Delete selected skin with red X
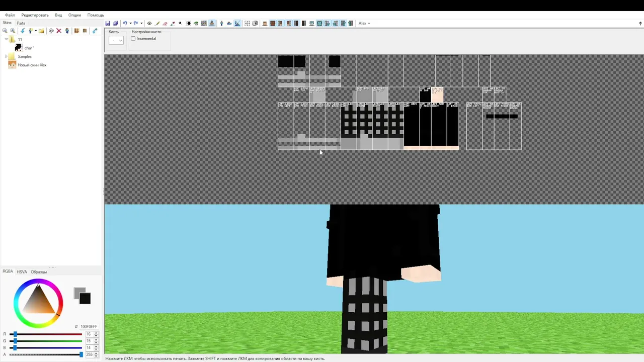Viewport: 644px width, 362px height. tap(59, 31)
